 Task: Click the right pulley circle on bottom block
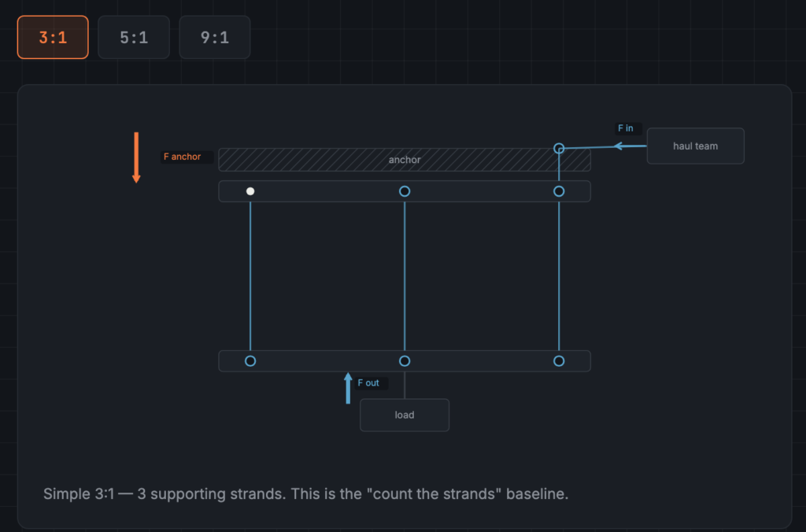559,361
